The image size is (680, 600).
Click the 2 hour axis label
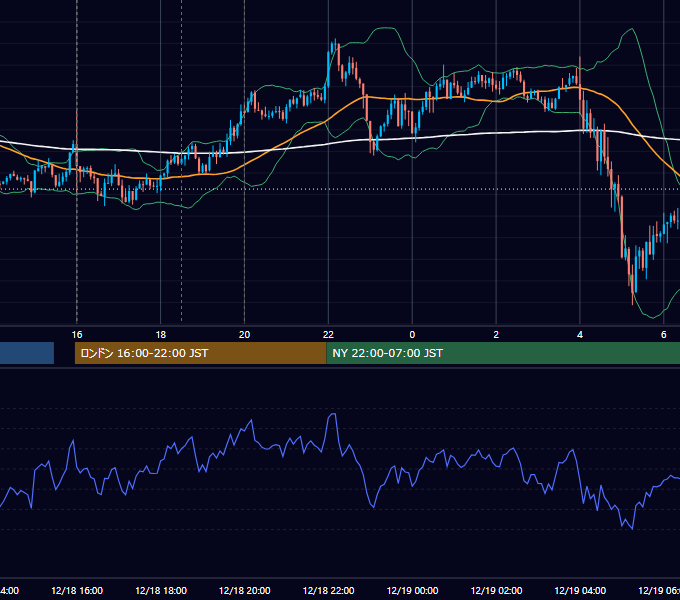[496, 335]
